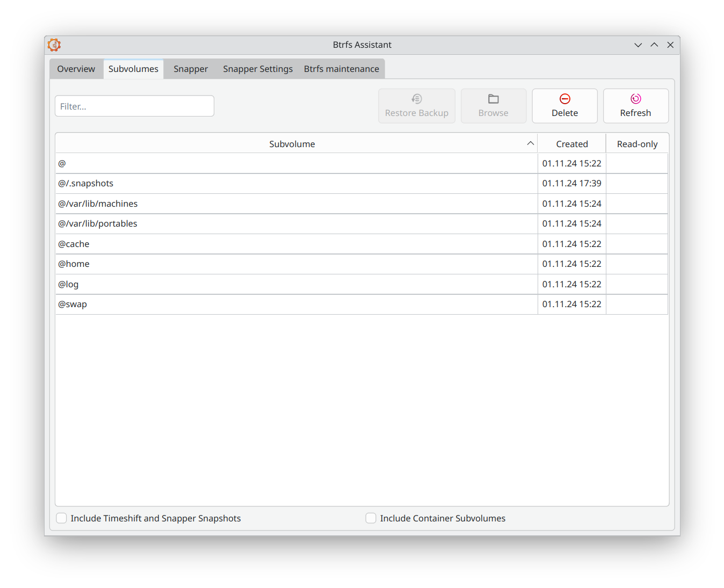Sort by the Read-only column header
The height and width of the screenshot is (588, 724).
[638, 143]
